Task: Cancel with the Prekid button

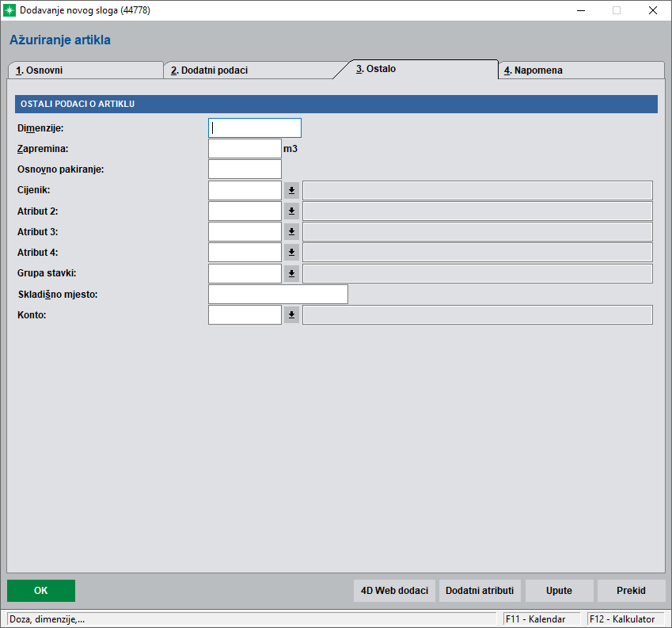Action: tap(632, 591)
